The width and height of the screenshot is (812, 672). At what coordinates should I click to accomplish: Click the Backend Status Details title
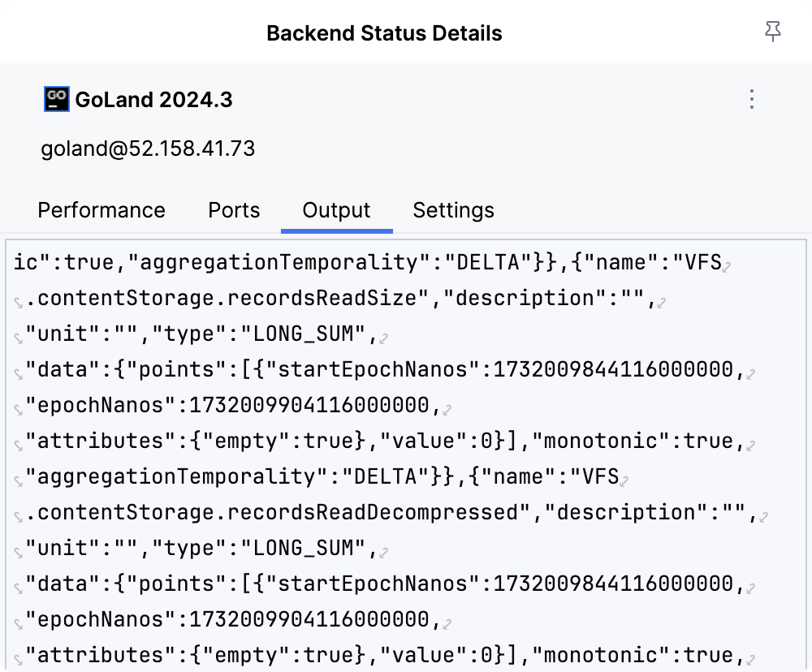(384, 33)
